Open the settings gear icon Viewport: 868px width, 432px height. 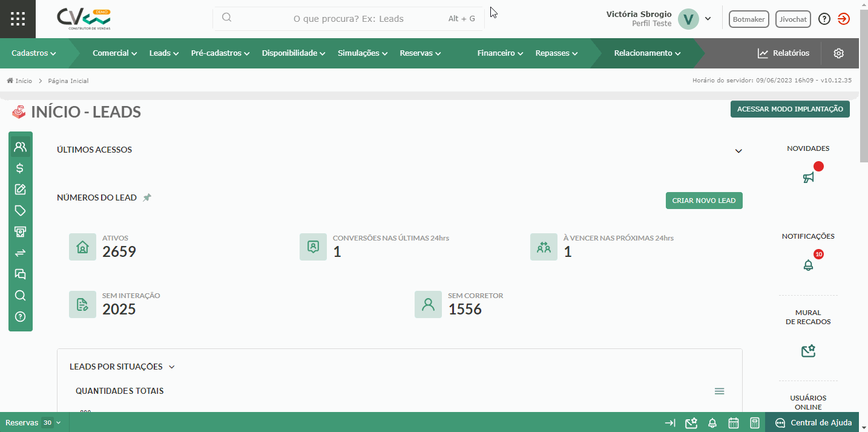(838, 53)
